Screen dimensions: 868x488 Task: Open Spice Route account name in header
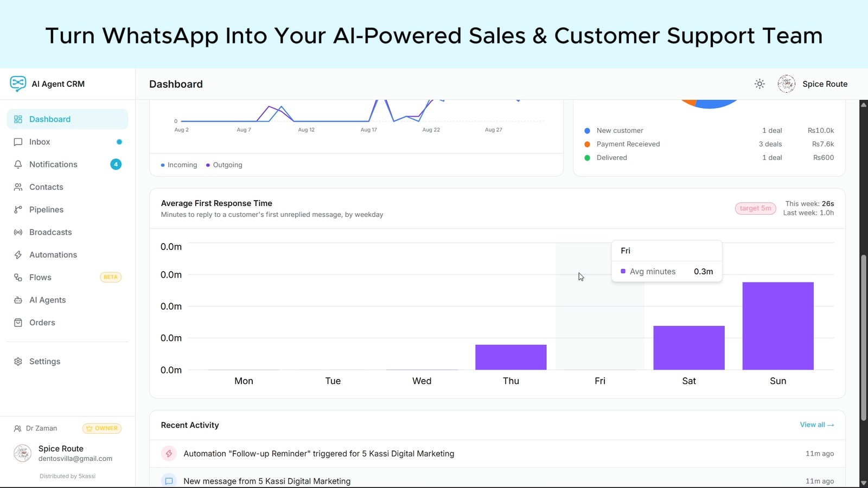coord(825,84)
